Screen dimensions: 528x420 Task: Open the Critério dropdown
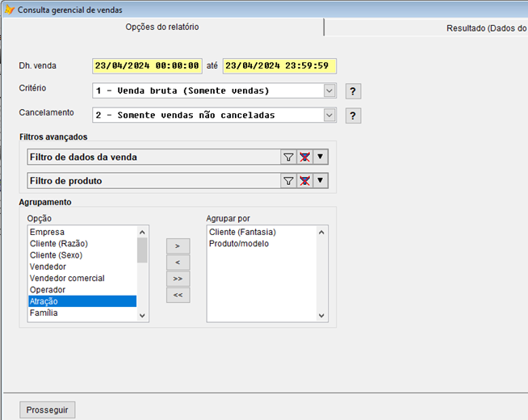(329, 90)
